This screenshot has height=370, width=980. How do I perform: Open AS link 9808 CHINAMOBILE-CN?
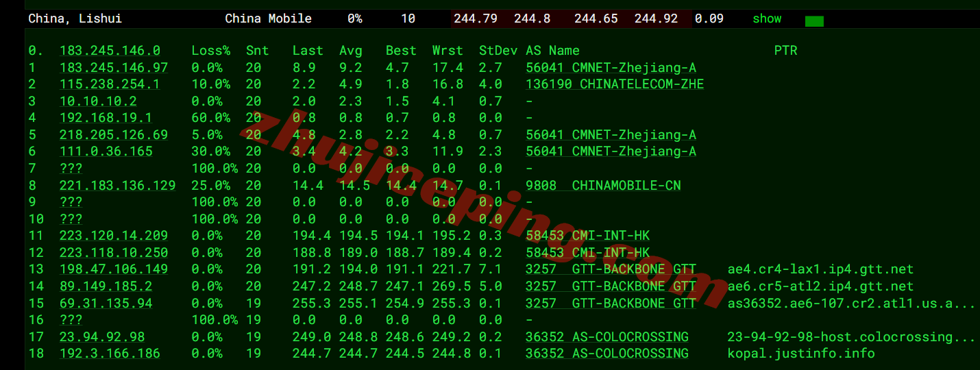point(603,186)
